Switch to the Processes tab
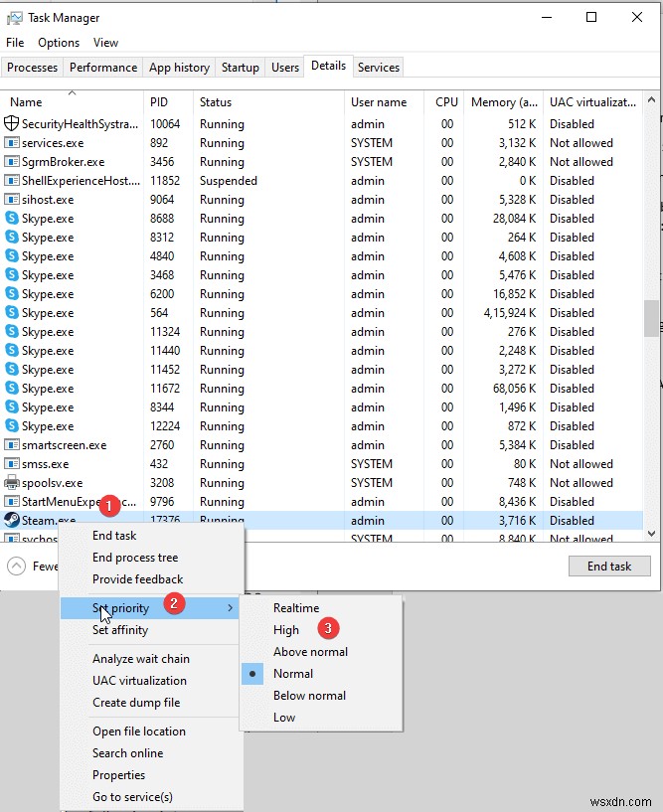Viewport: 663px width, 812px height. click(32, 68)
